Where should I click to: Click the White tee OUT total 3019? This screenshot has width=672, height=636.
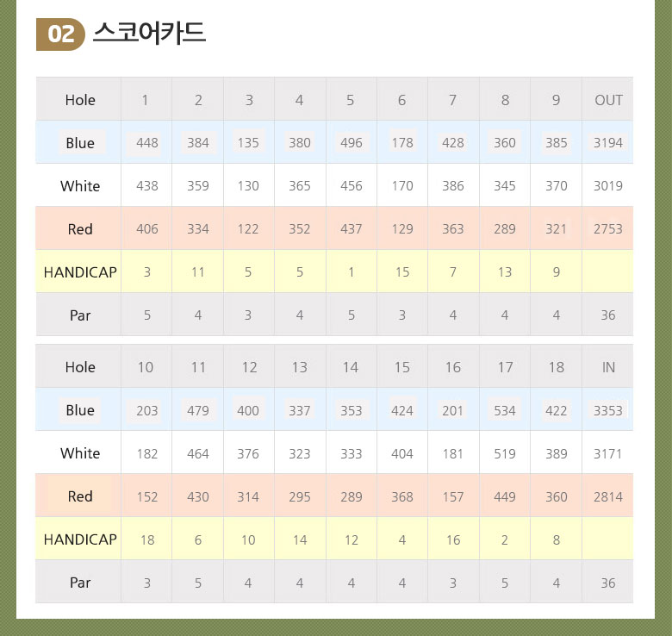pyautogui.click(x=608, y=186)
